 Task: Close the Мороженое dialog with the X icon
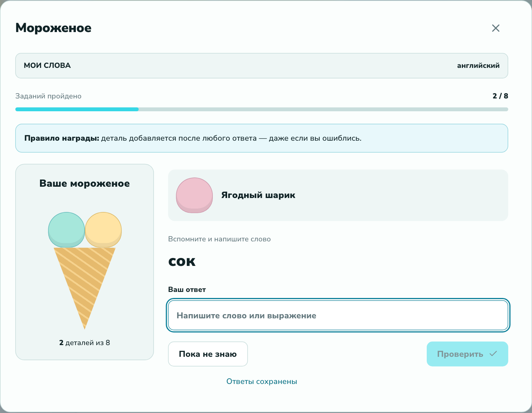tap(496, 28)
